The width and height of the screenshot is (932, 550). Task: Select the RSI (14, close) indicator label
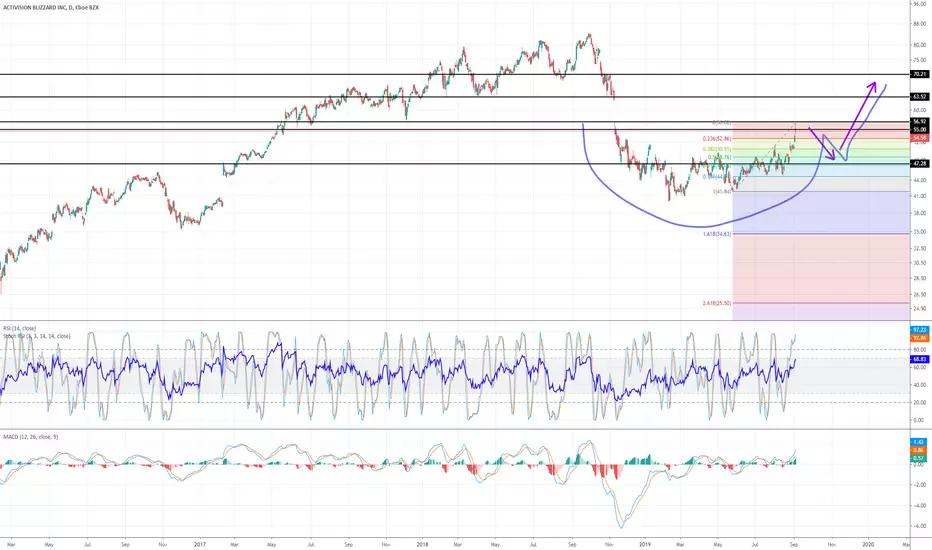coord(20,328)
